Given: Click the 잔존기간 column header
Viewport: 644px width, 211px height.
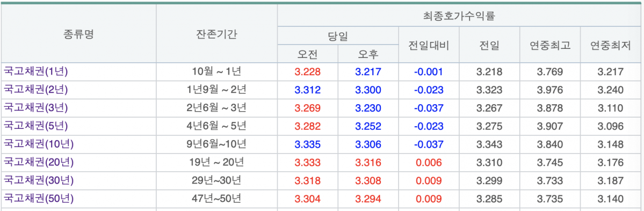Looking at the screenshot, I should tap(216, 34).
